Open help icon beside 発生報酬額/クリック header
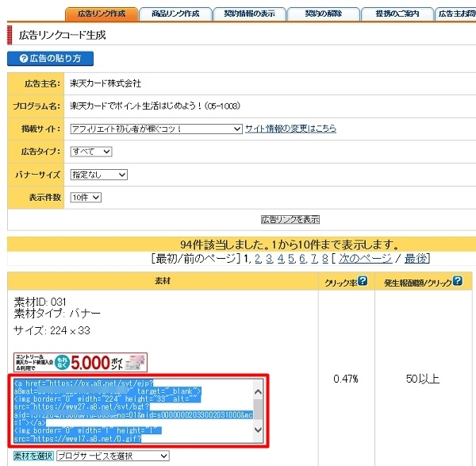476x466 pixels. 458,281
